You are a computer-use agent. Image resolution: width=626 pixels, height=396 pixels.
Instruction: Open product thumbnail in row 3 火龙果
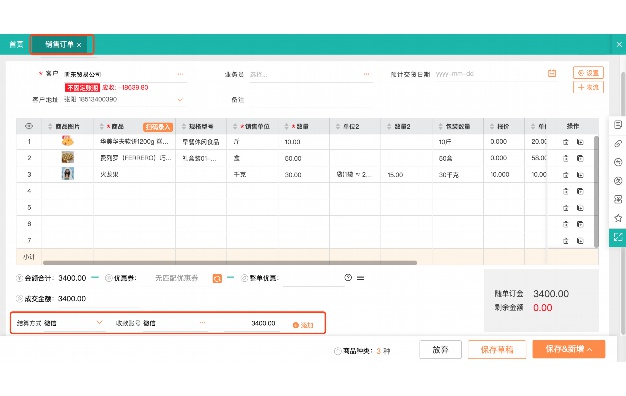[67, 174]
